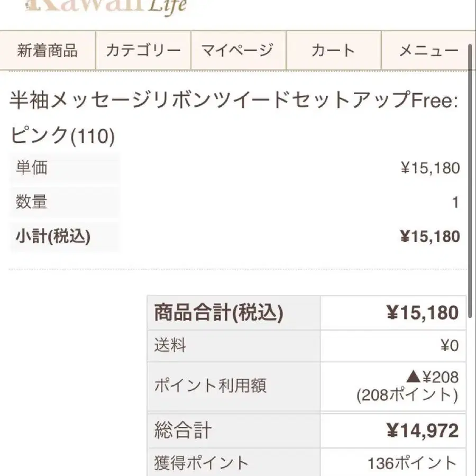Click the 小計(税込) label
Viewport: 476px width, 476px height.
pyautogui.click(x=53, y=236)
